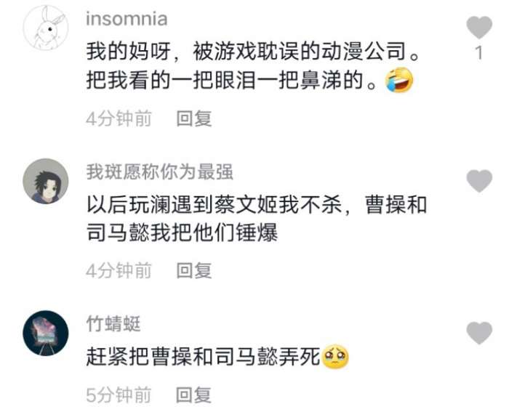509x420 pixels.
Task: Click 回复 under 竹蜻蜓's comment
Action: coord(194,395)
